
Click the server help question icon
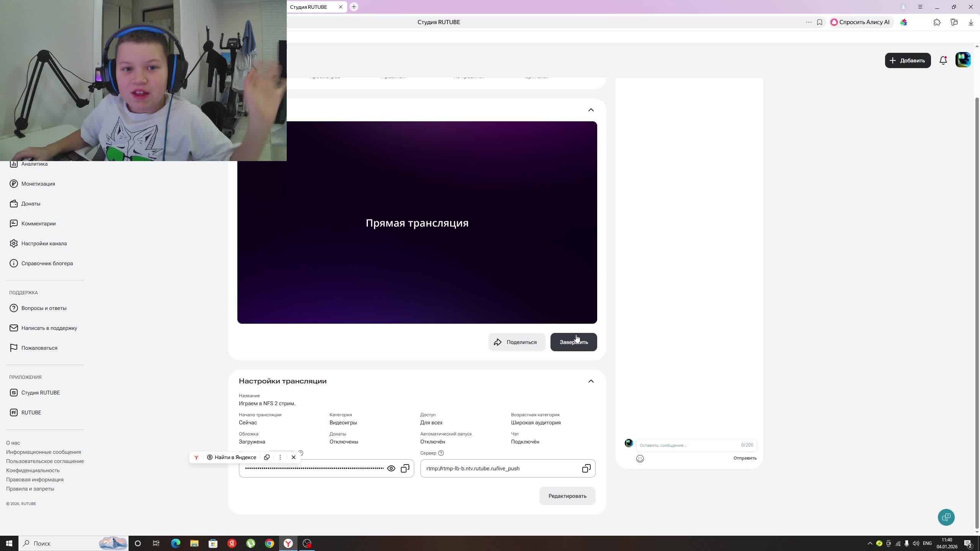[x=441, y=453]
